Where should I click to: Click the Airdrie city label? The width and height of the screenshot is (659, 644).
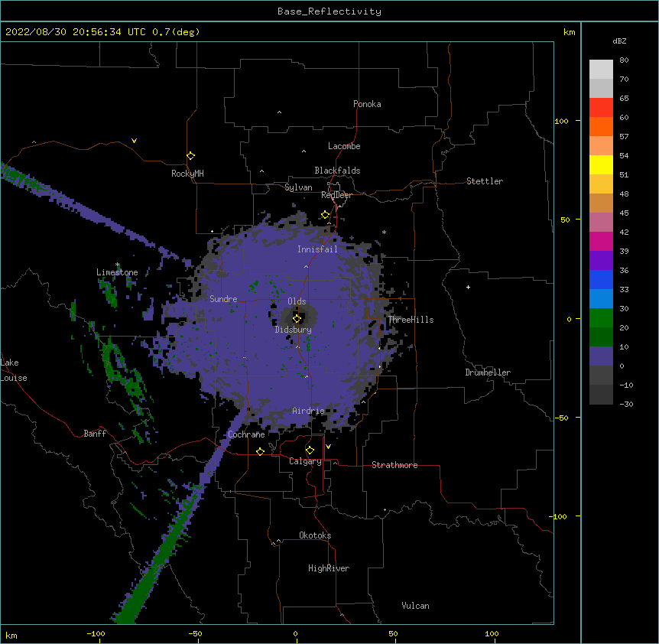pos(309,411)
